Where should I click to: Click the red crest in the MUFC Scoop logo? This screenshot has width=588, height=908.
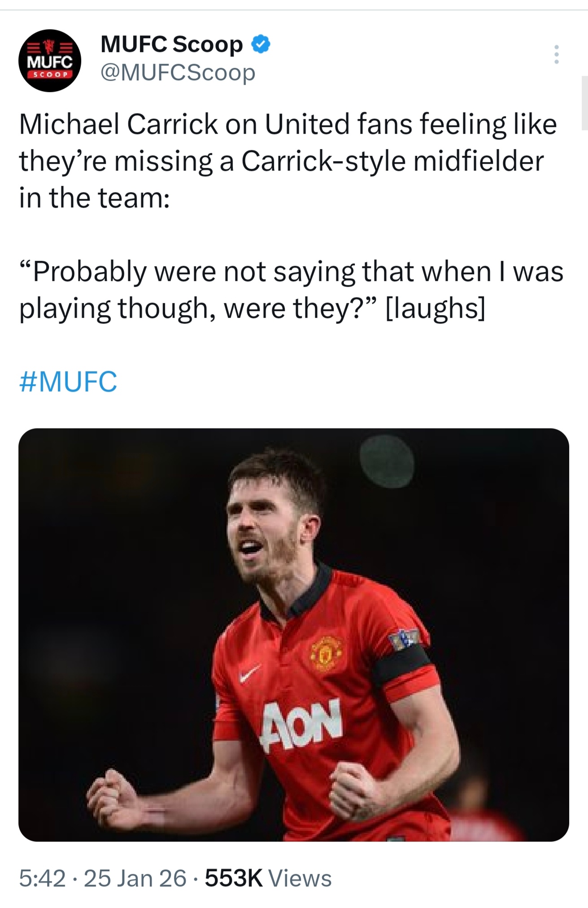(x=50, y=47)
